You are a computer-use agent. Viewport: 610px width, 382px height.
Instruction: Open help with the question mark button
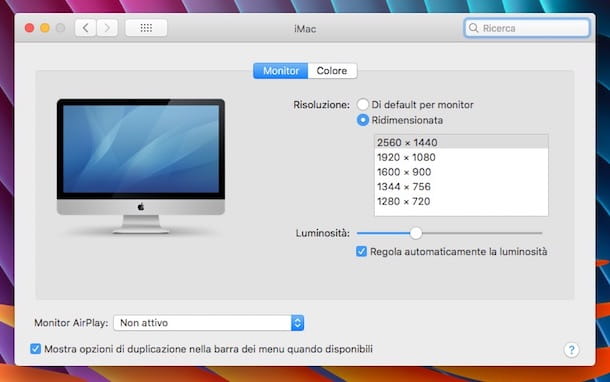[x=571, y=350]
